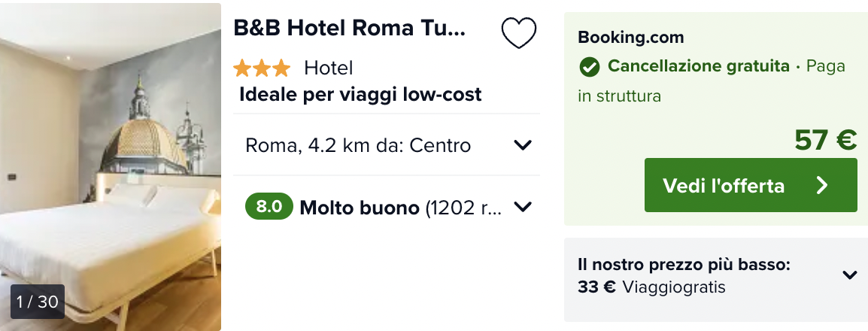Expand the Roma location details chevron
Viewport: 868px width, 331px height.
click(522, 145)
